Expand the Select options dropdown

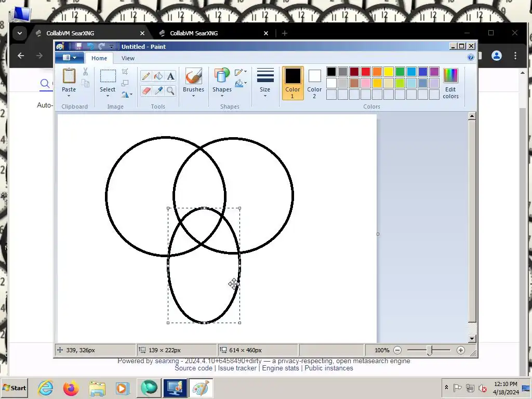pyautogui.click(x=108, y=96)
